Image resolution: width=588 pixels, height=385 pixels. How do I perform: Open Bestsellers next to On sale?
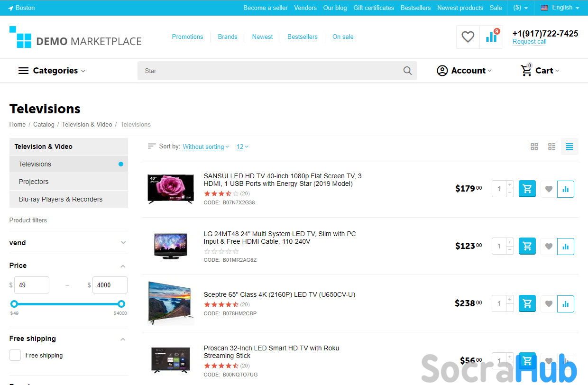[303, 37]
